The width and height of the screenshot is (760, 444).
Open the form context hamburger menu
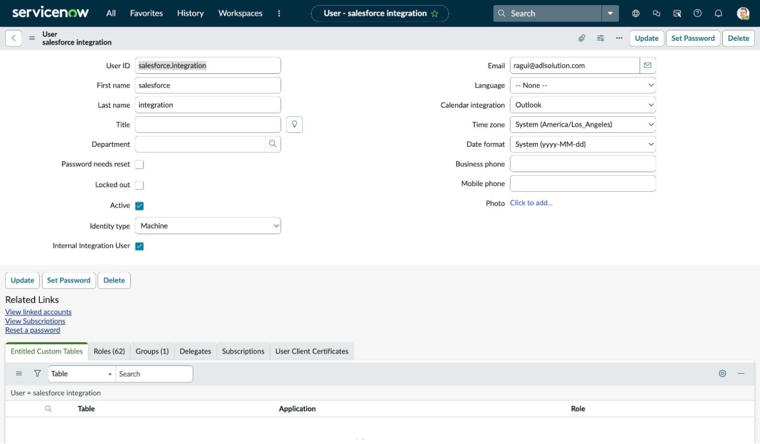[x=32, y=38]
